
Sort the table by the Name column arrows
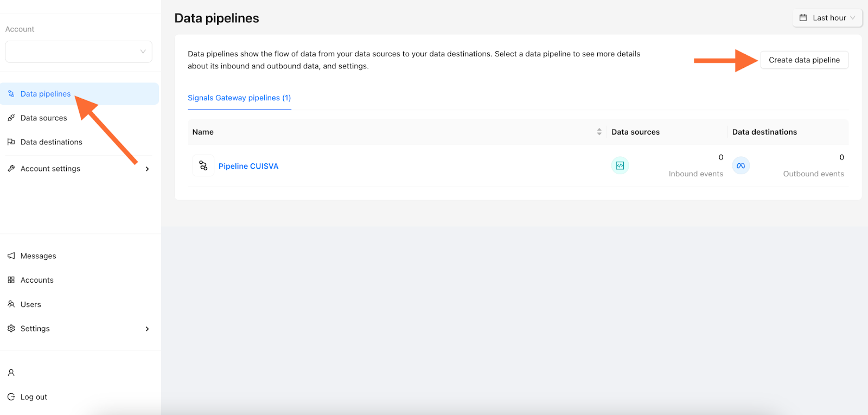[599, 132]
